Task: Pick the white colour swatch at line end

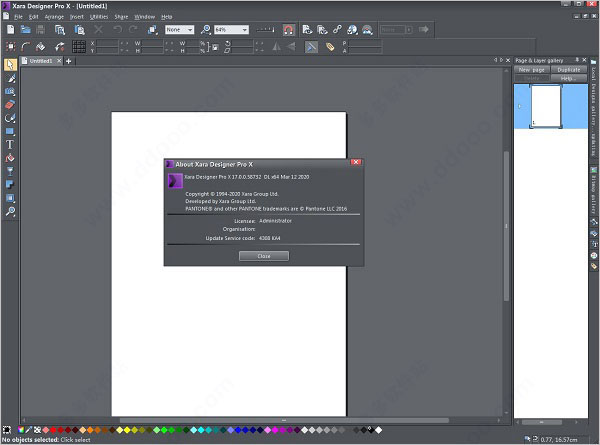Action: click(x=378, y=430)
